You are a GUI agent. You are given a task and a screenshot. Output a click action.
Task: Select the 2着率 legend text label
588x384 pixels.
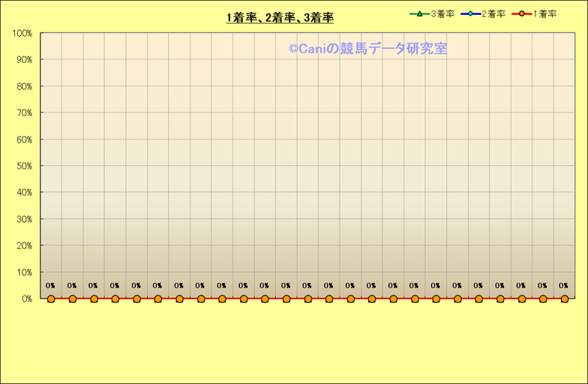[493, 13]
